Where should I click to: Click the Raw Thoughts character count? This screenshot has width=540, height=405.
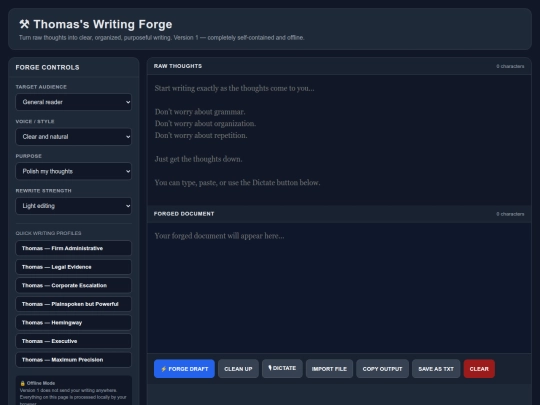tap(510, 66)
